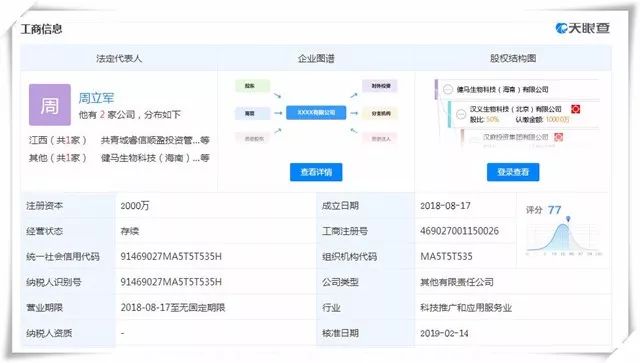Click the purple 周 avatar icon
Viewport: 640px width, 363px height.
click(x=49, y=105)
